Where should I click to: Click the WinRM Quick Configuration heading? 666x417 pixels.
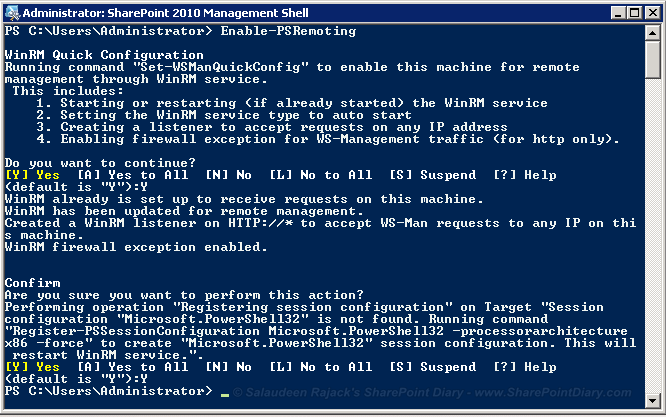(x=104, y=55)
